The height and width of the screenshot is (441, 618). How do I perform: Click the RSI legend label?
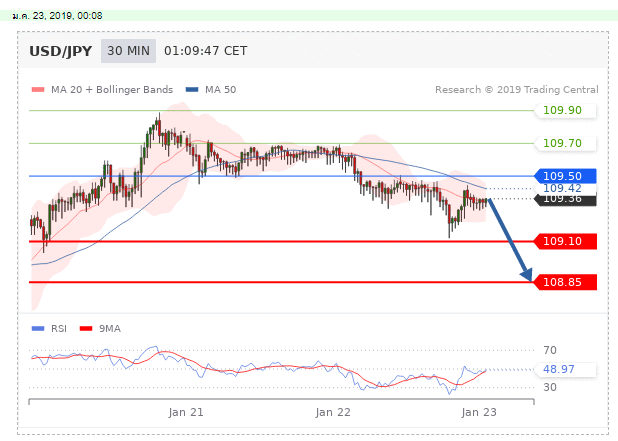(59, 328)
